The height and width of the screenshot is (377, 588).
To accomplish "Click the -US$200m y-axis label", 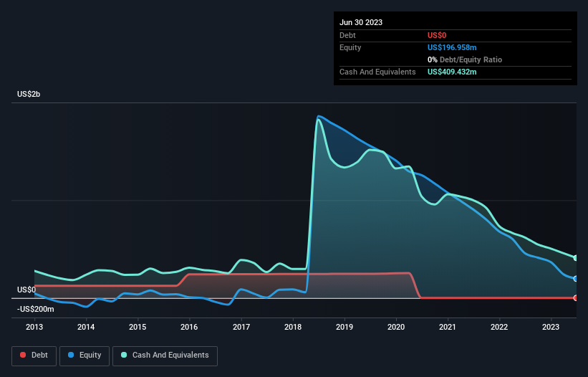I will point(36,310).
